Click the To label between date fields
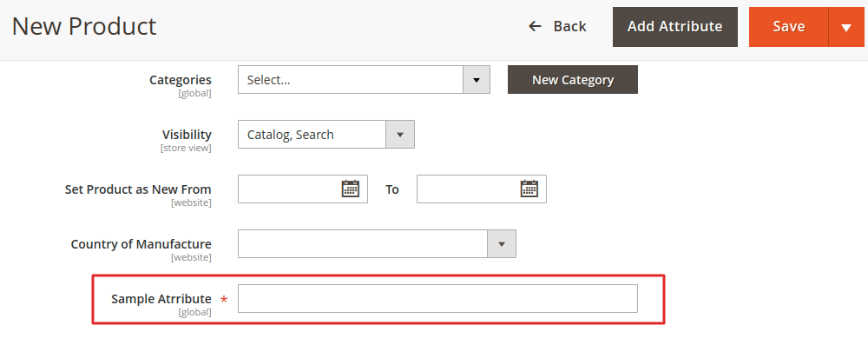868x345 pixels. (x=392, y=189)
